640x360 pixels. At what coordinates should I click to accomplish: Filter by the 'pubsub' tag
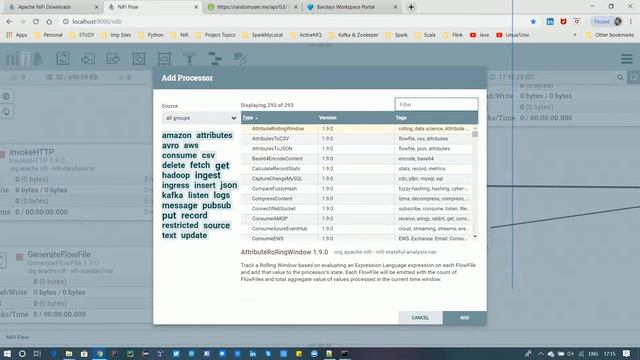click(217, 205)
